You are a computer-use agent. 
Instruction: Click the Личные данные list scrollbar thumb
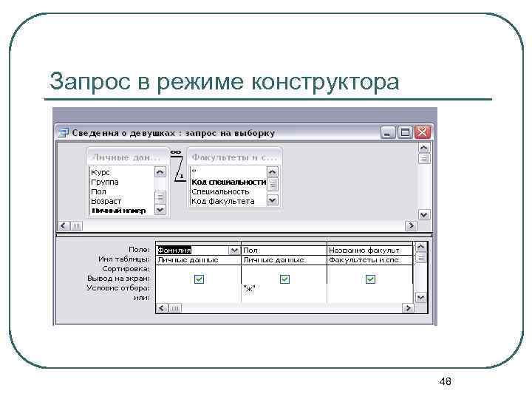[160, 197]
